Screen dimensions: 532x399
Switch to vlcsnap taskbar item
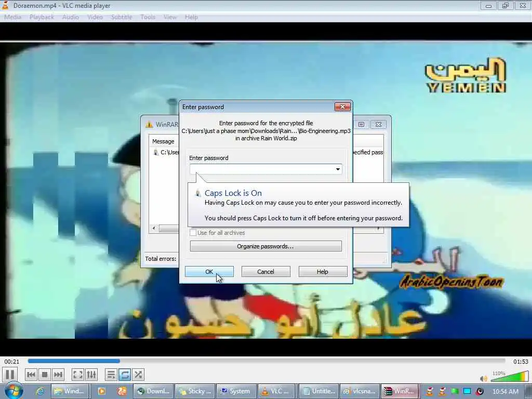[360, 391]
